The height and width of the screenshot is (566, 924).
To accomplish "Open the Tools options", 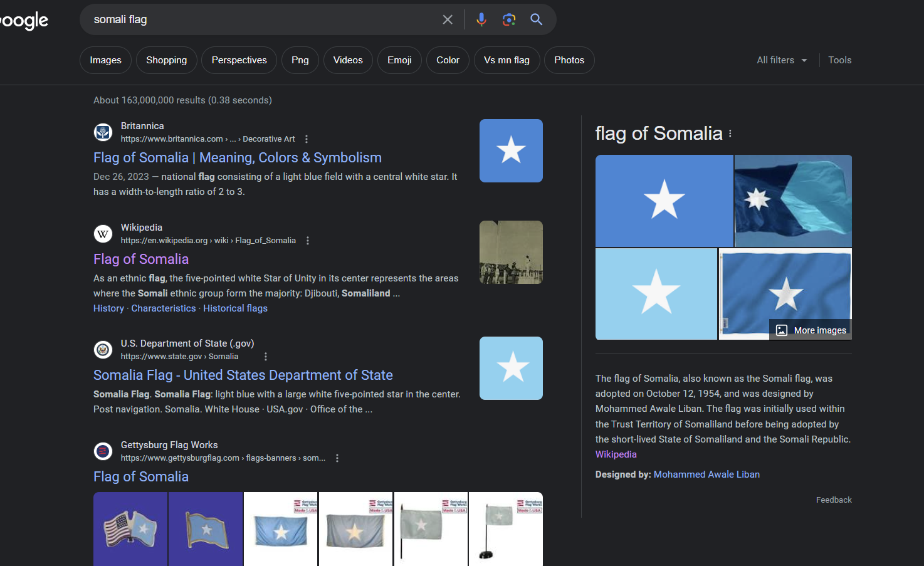I will pos(840,60).
